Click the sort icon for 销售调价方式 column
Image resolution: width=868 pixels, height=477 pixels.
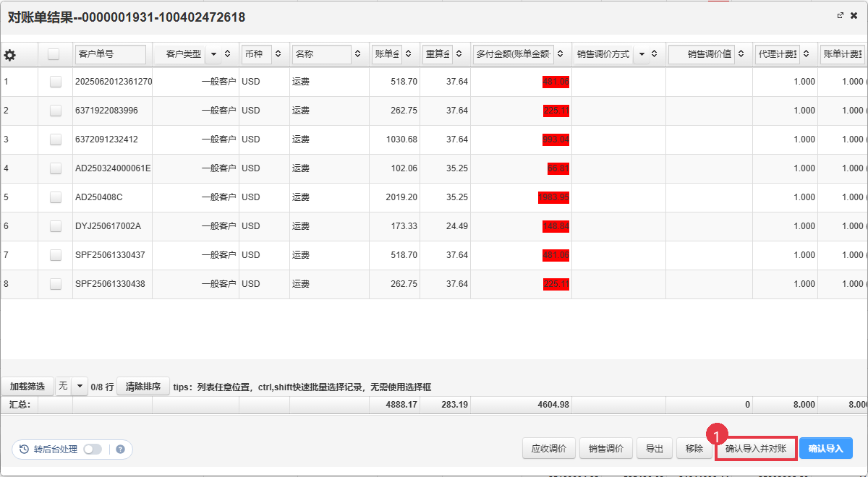(654, 53)
